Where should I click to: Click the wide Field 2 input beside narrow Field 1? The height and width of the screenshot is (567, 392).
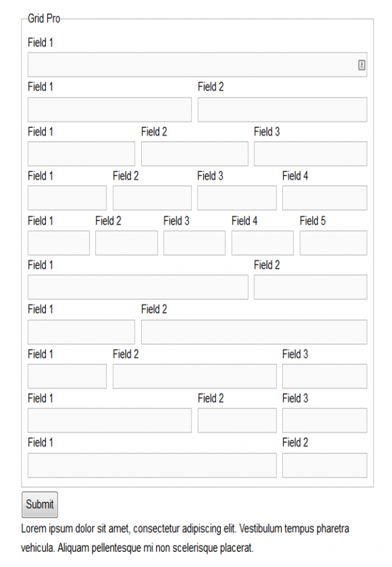[254, 332]
